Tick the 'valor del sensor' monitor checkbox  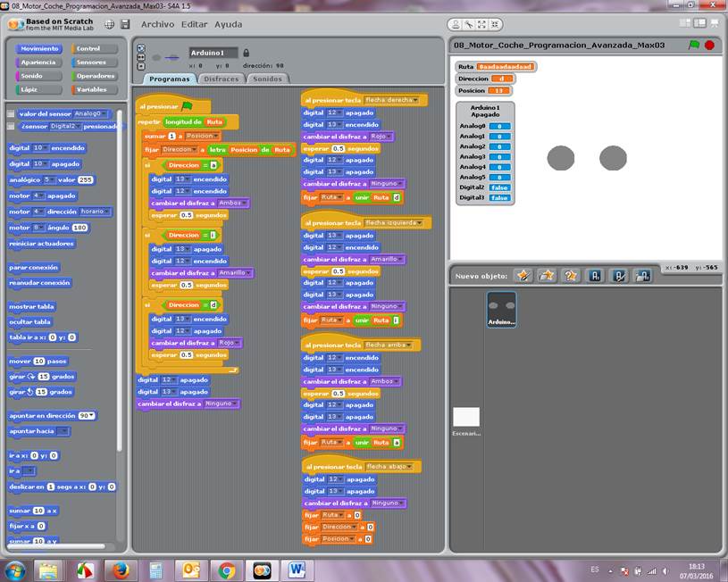click(11, 113)
